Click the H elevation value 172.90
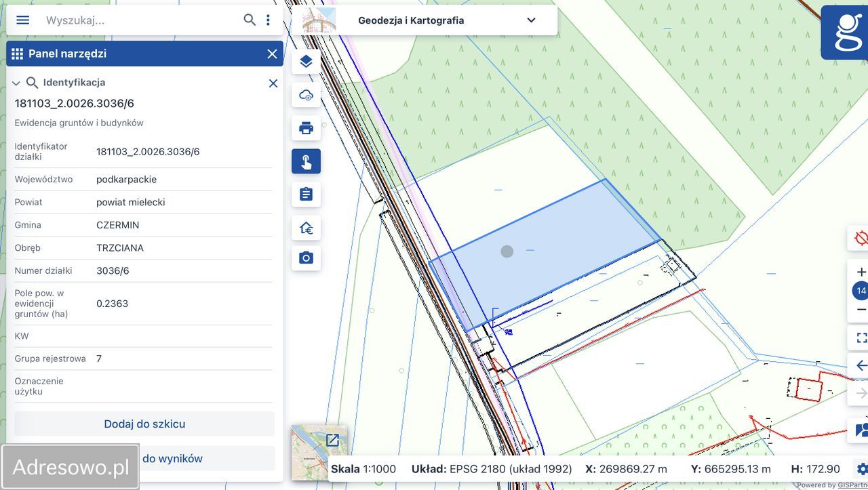Screen dimensions: 868x490 [x=823, y=469]
